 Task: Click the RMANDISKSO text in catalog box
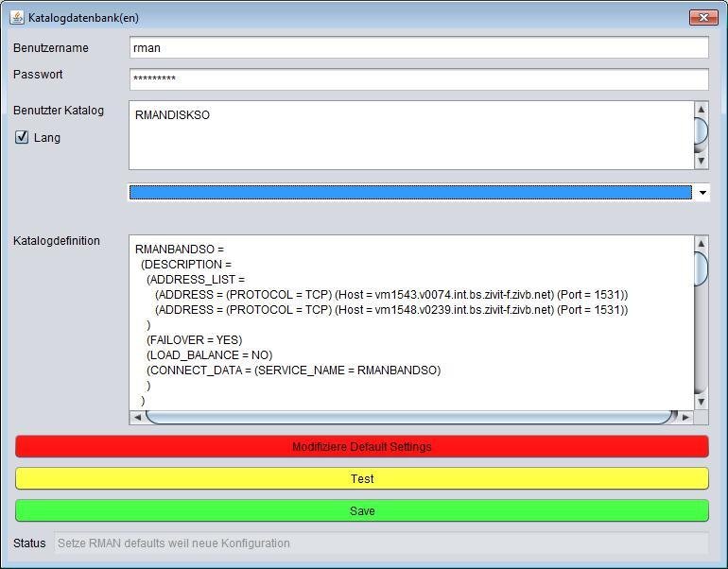172,115
